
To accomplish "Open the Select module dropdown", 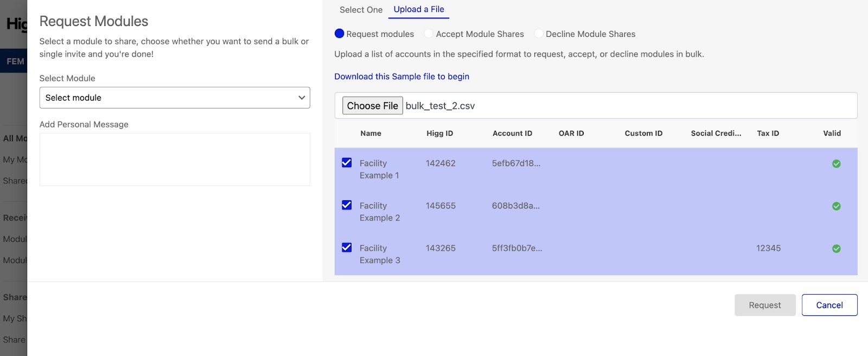I will point(174,98).
